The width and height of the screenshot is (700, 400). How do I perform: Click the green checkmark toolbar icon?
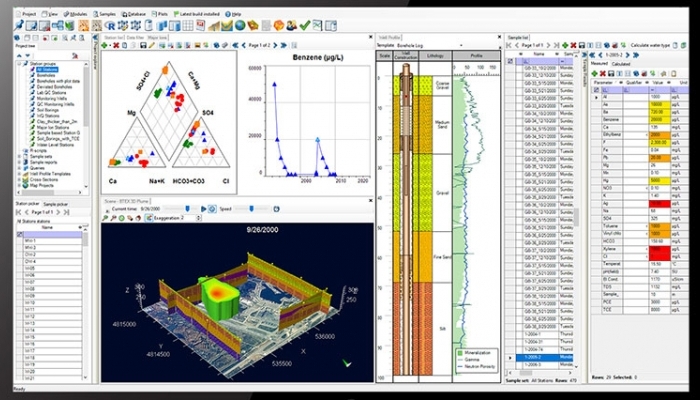(304, 25)
